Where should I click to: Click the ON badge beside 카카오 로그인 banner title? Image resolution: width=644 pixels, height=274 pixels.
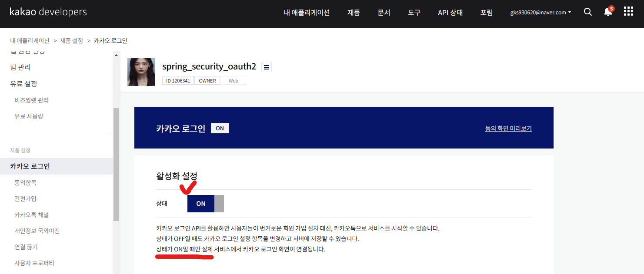tap(220, 128)
